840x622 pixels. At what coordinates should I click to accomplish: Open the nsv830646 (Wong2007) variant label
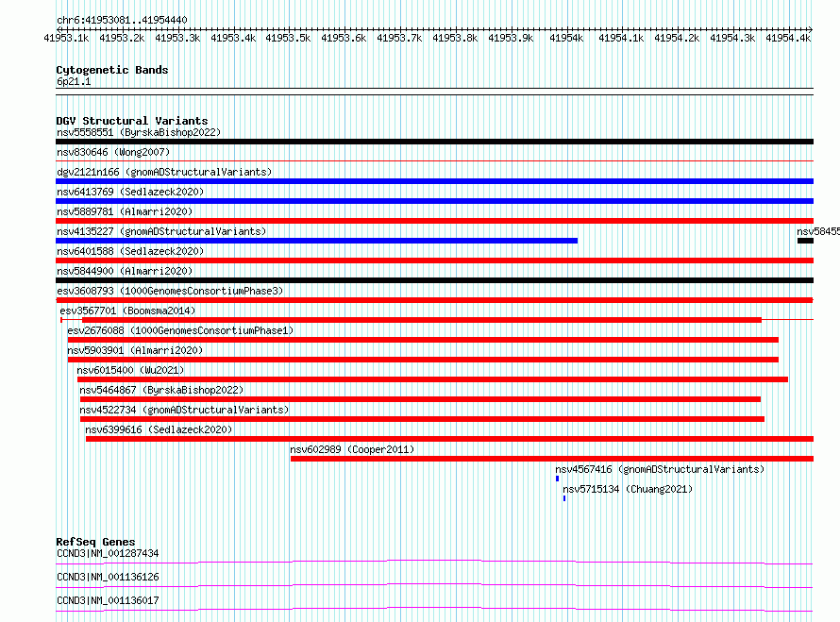(x=113, y=152)
